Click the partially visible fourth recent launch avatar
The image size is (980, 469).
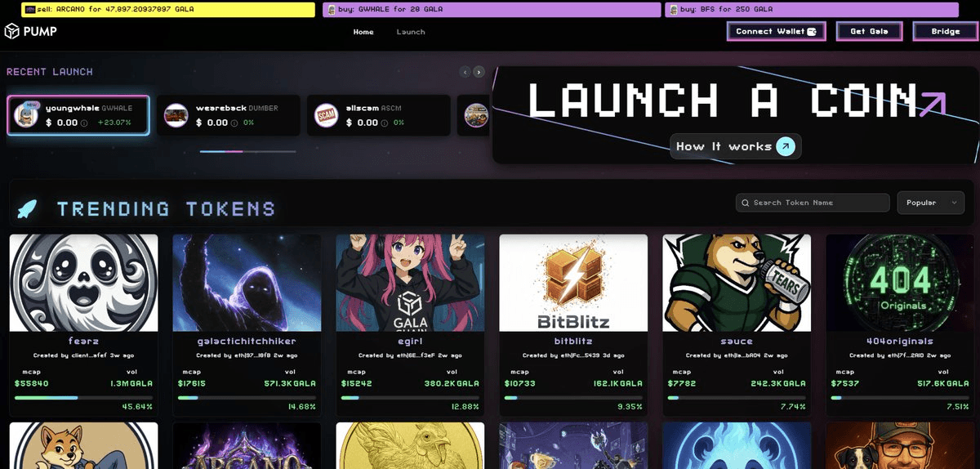click(476, 115)
